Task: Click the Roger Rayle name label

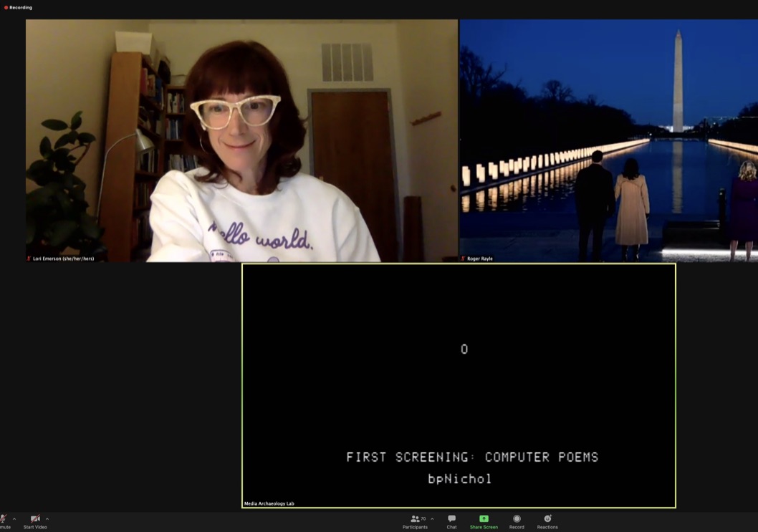Action: (480, 258)
